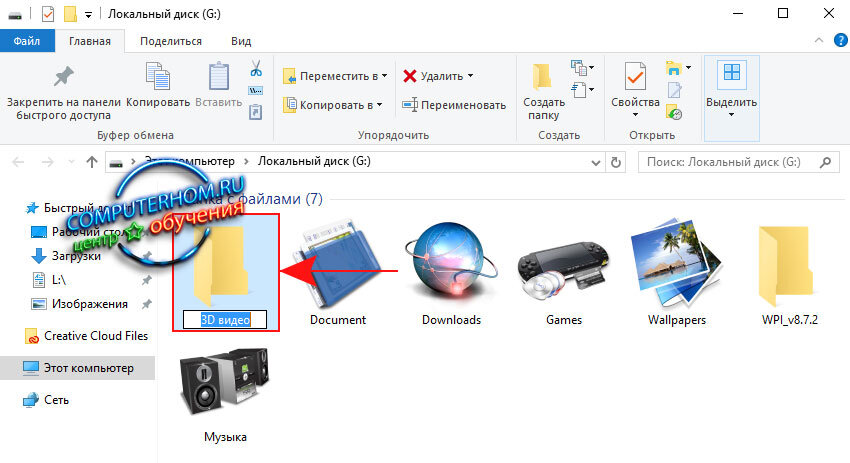Image resolution: width=850 pixels, height=463 pixels.
Task: Open Свойства with the checkmark sheet icon
Action: 635,76
